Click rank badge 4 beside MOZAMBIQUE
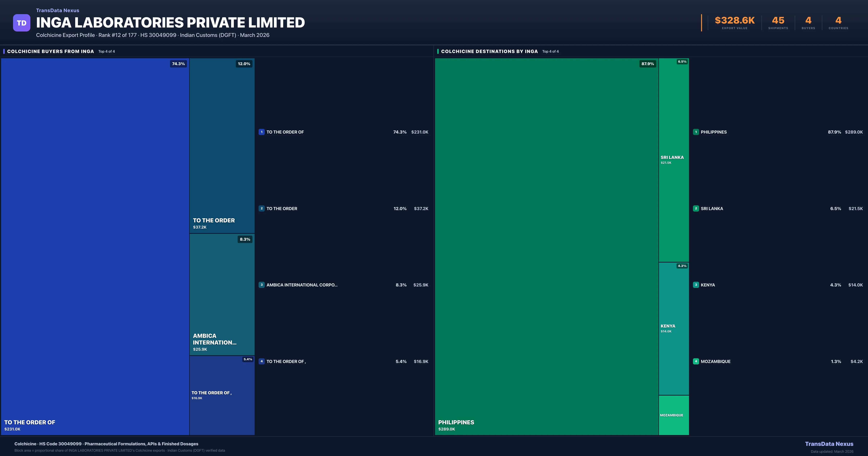The width and height of the screenshot is (868, 456). point(696,361)
